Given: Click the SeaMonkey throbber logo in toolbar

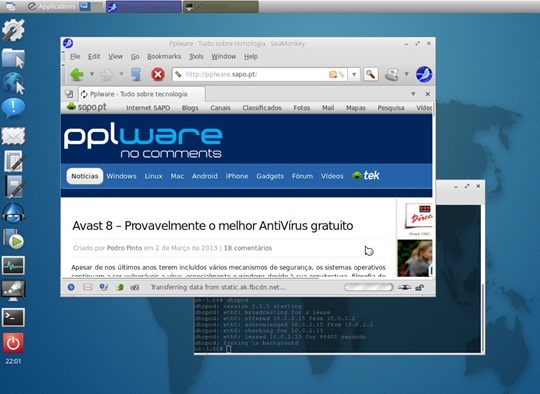Looking at the screenshot, I should (x=424, y=74).
